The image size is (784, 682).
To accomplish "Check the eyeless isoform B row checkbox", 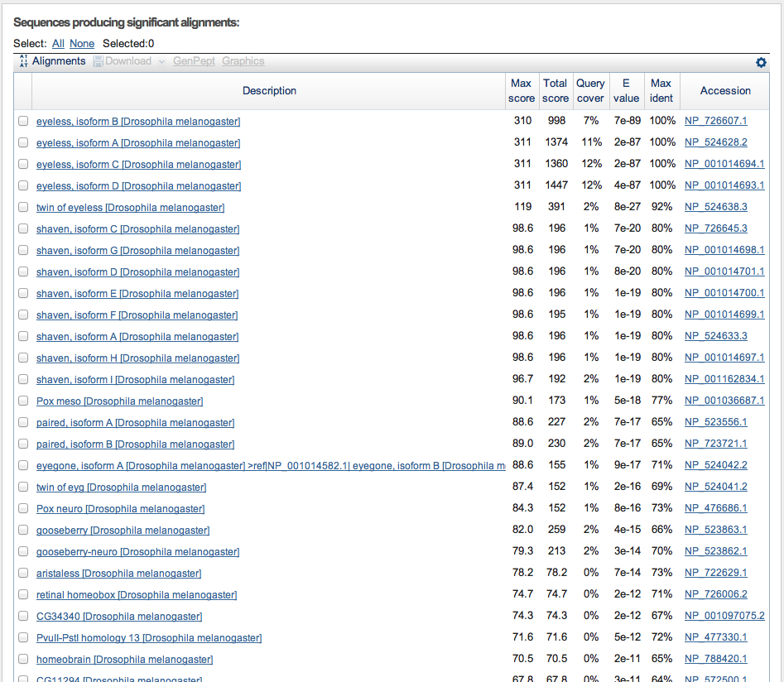I will click(x=23, y=121).
